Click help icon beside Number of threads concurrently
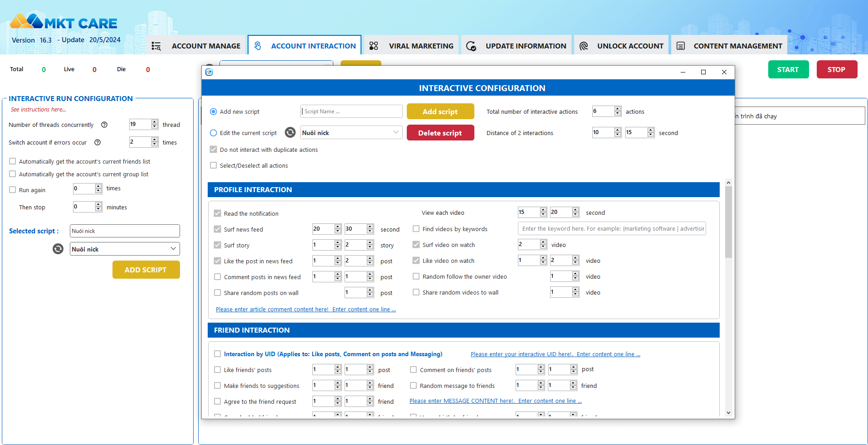The width and height of the screenshot is (868, 445). click(x=104, y=125)
